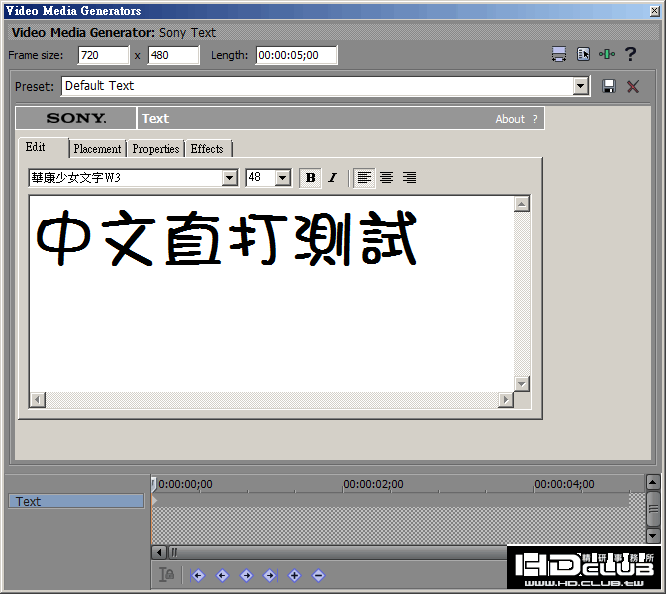
Task: Center align the text
Action: (387, 178)
